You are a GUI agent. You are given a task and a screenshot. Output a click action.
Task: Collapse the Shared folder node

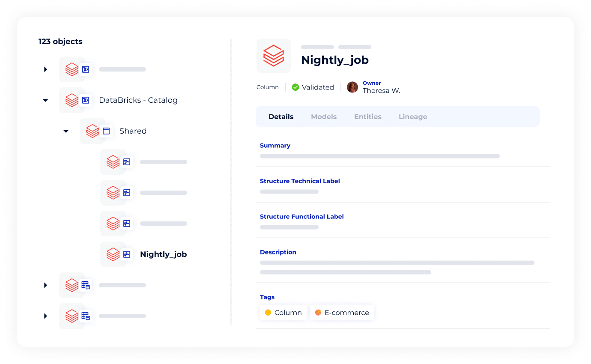66,131
